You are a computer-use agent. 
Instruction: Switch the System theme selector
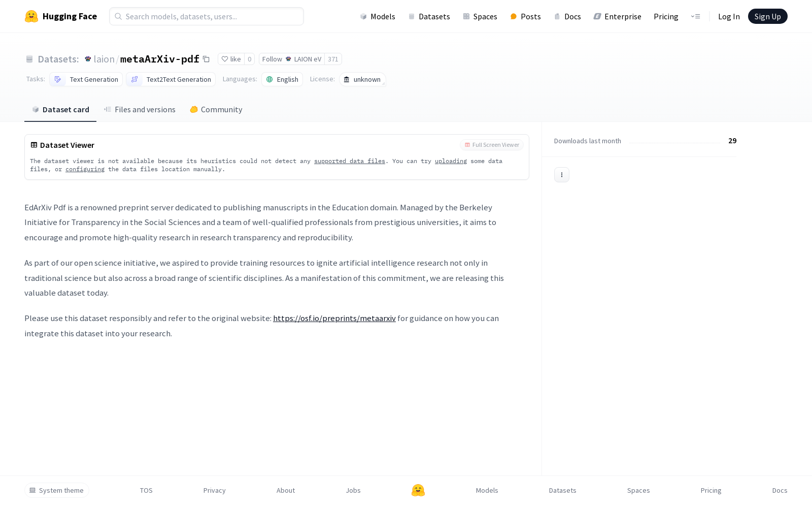click(x=57, y=490)
